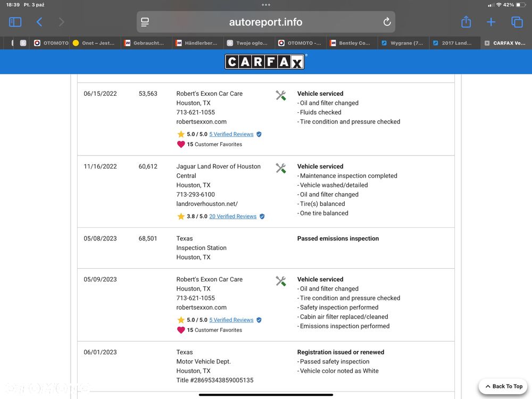The height and width of the screenshot is (399, 532).
Task: Tap the wrench icon for 11/16/2022 service
Action: (280, 168)
